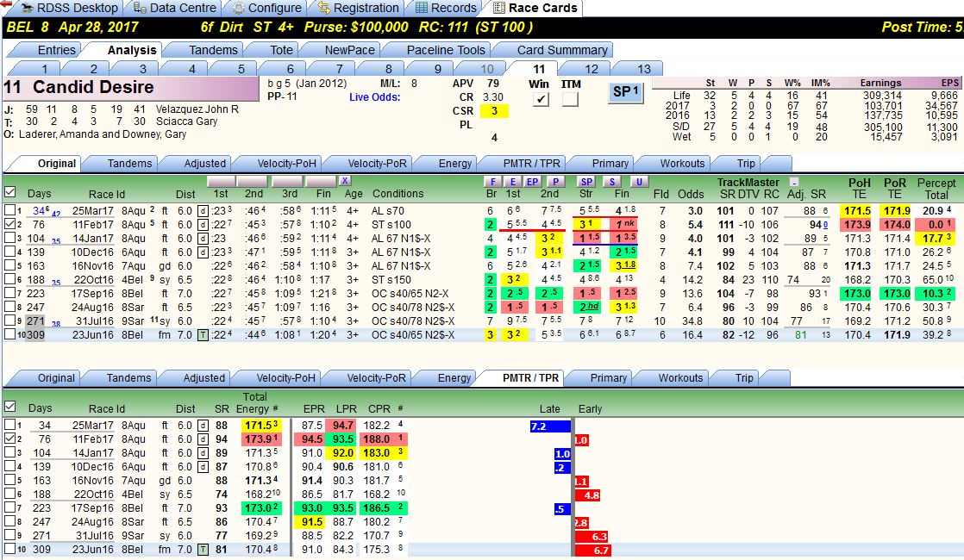964x560 pixels.
Task: Open the Paceline Tools tab
Action: point(446,50)
